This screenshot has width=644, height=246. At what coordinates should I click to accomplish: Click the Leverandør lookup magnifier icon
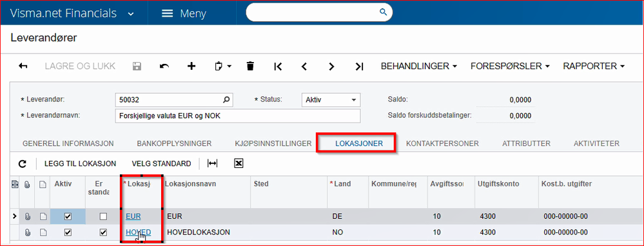click(226, 99)
